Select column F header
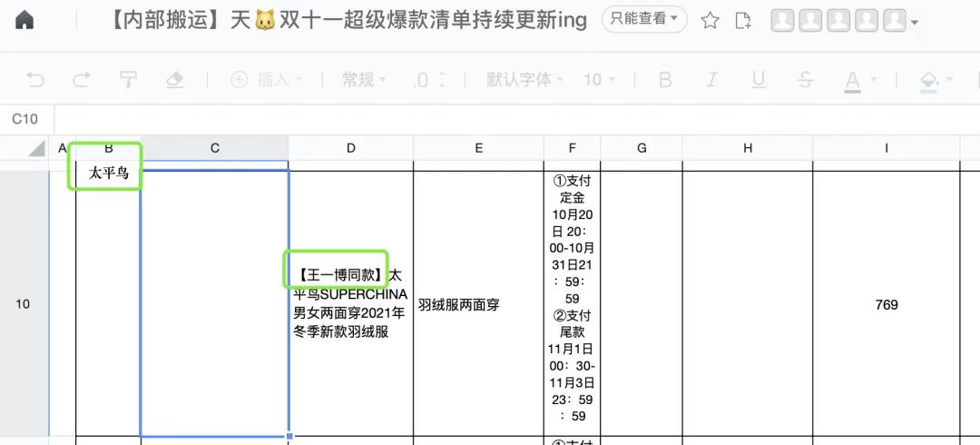Screen dimensions: 980x445 [x=572, y=148]
